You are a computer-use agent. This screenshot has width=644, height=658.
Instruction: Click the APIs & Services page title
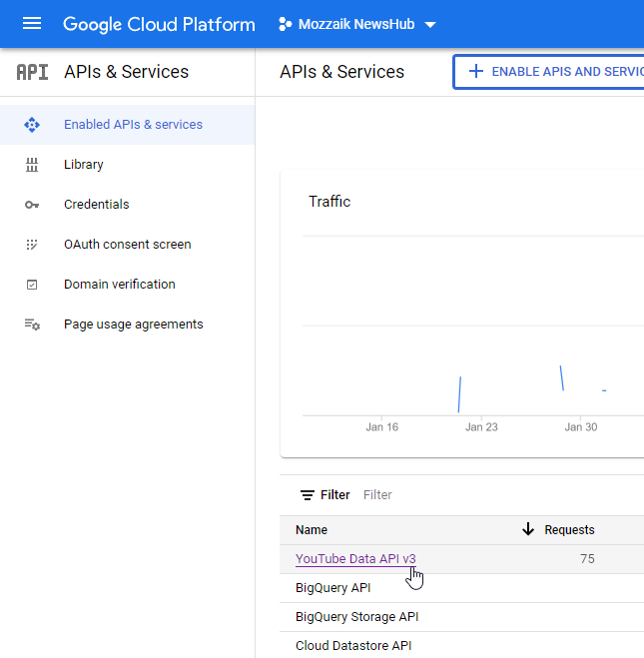(341, 72)
